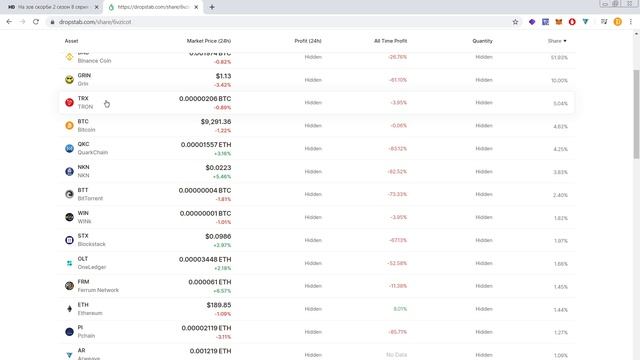
Task: Bookmark this page with the star icon
Action: (x=515, y=22)
